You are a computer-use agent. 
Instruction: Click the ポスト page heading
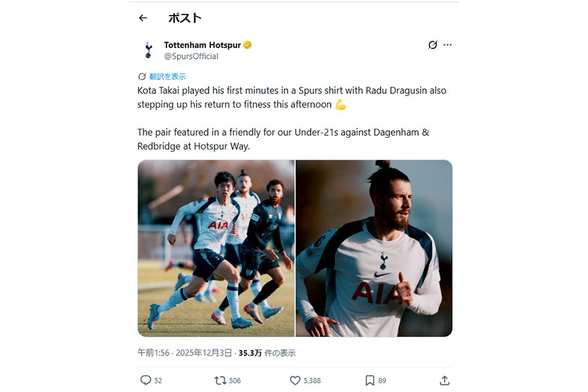pos(185,18)
